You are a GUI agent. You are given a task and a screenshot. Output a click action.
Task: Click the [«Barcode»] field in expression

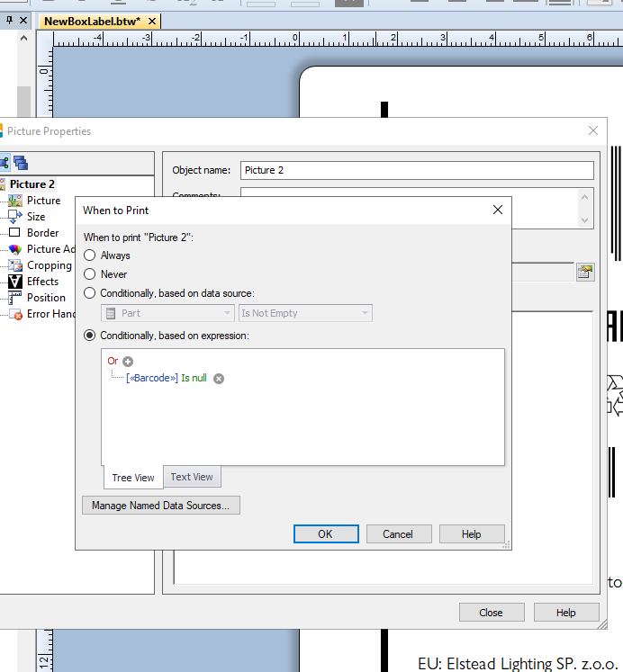point(152,378)
